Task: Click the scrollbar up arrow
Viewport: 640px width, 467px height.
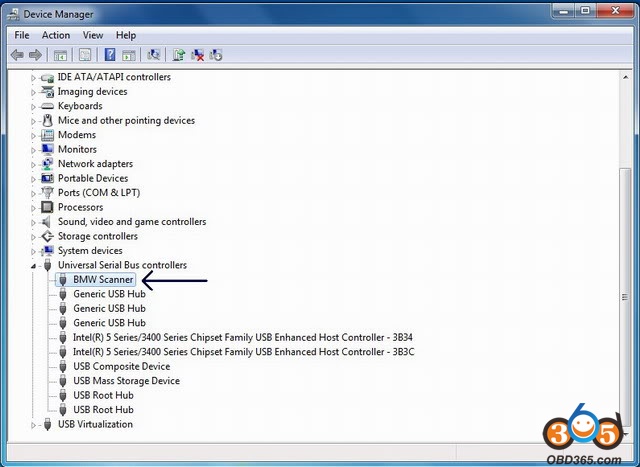Action: [x=625, y=78]
